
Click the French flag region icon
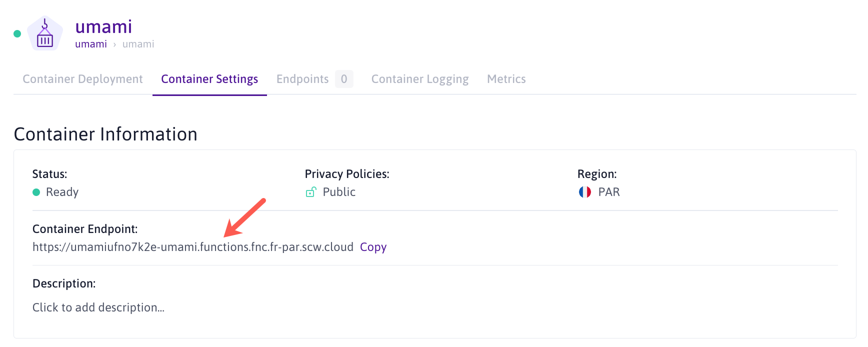584,192
